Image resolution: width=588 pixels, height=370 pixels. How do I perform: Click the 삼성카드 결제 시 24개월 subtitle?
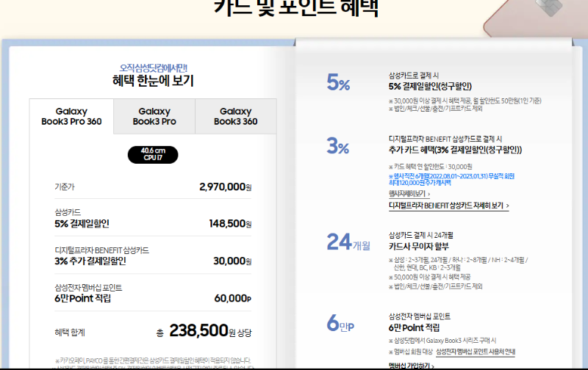(x=420, y=235)
